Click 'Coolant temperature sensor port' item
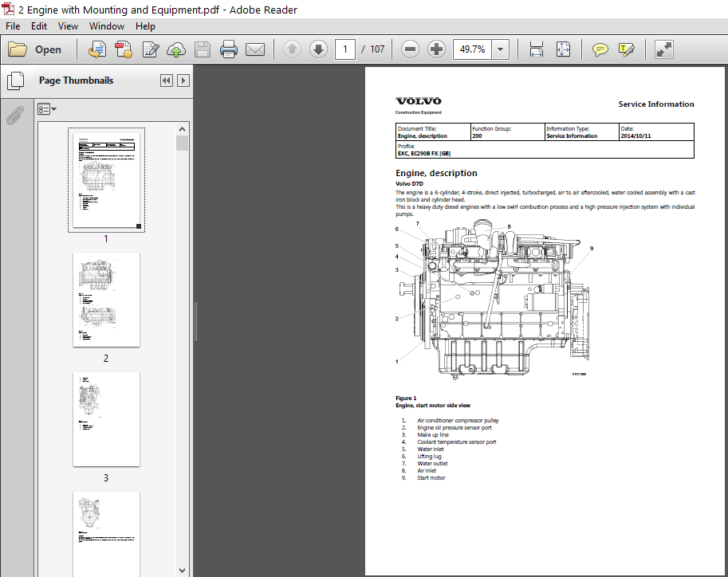 pos(456,442)
